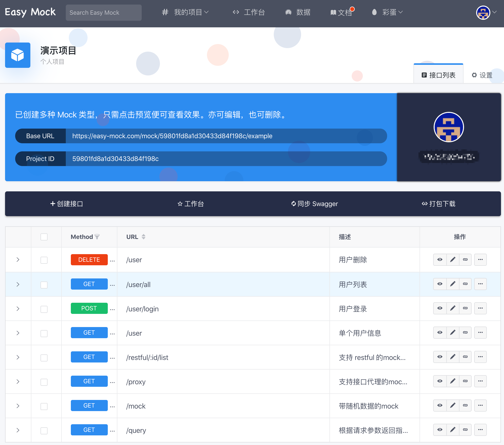Check the /query row checkbox

(x=44, y=431)
